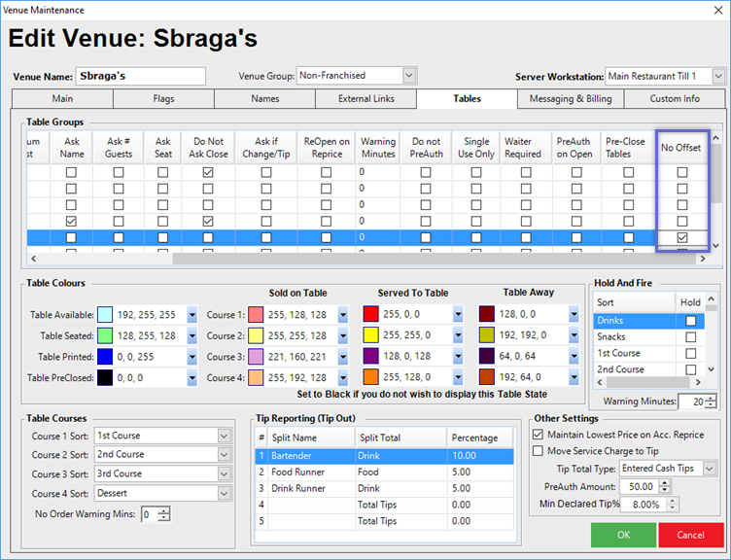Increase the PreAuth Amount spinner
Screen dimensions: 731x560
[665, 483]
